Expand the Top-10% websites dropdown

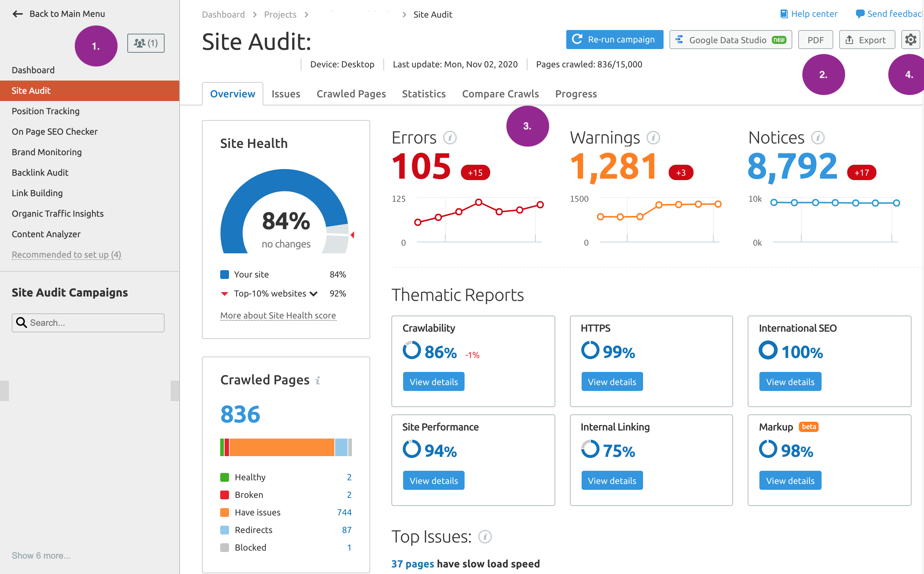coord(314,294)
